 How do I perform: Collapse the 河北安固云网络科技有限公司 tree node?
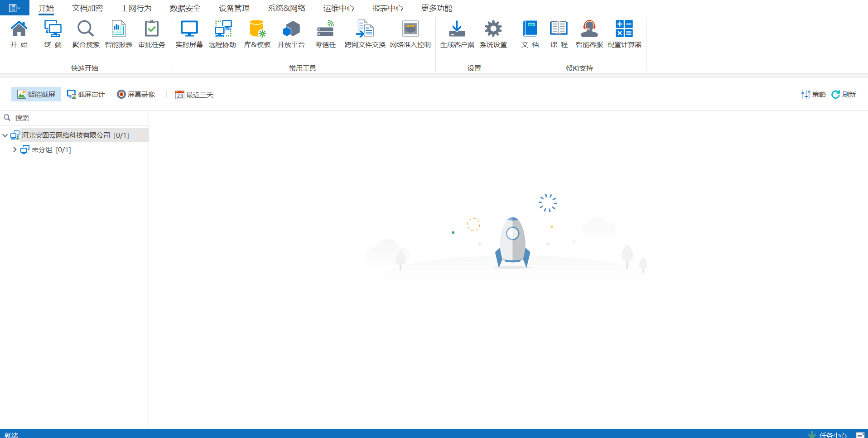[5, 135]
